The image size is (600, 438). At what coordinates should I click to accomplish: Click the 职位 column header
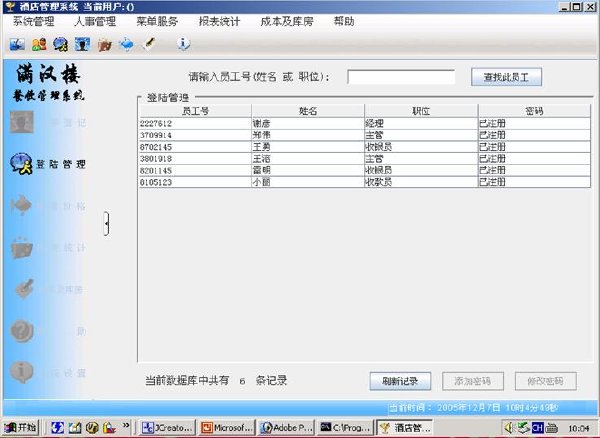[x=421, y=111]
